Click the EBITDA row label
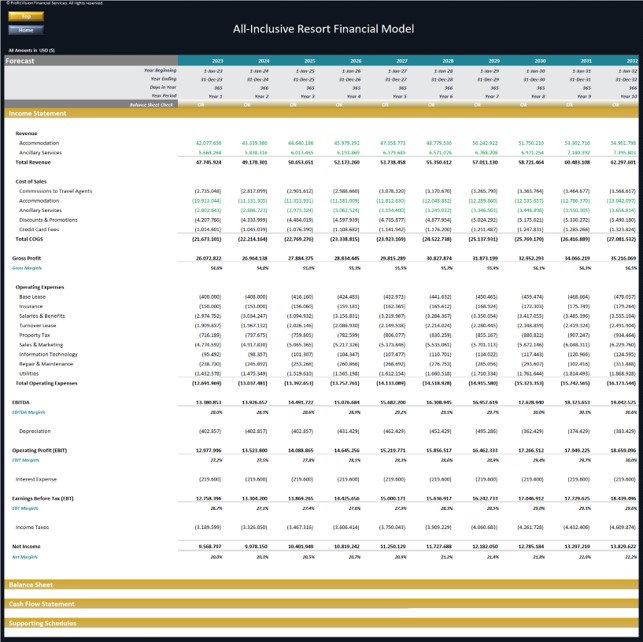Image resolution: width=643 pixels, height=642 pixels. pos(21,403)
